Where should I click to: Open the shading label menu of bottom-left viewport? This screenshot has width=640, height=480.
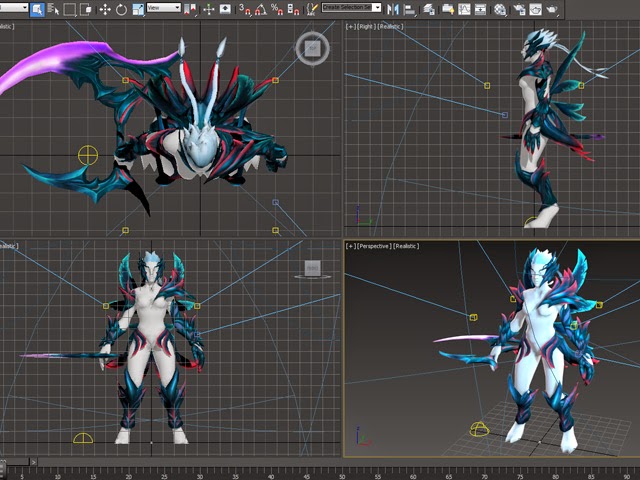[x=9, y=246]
